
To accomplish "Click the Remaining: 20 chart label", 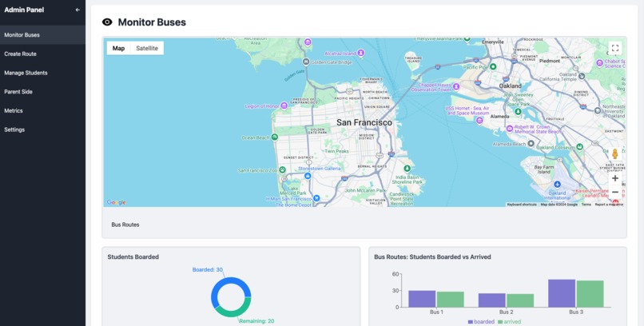I will point(256,321).
